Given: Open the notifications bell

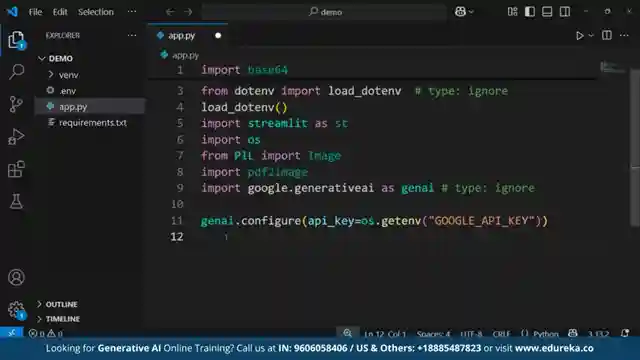Looking at the screenshot, I should [x=625, y=333].
